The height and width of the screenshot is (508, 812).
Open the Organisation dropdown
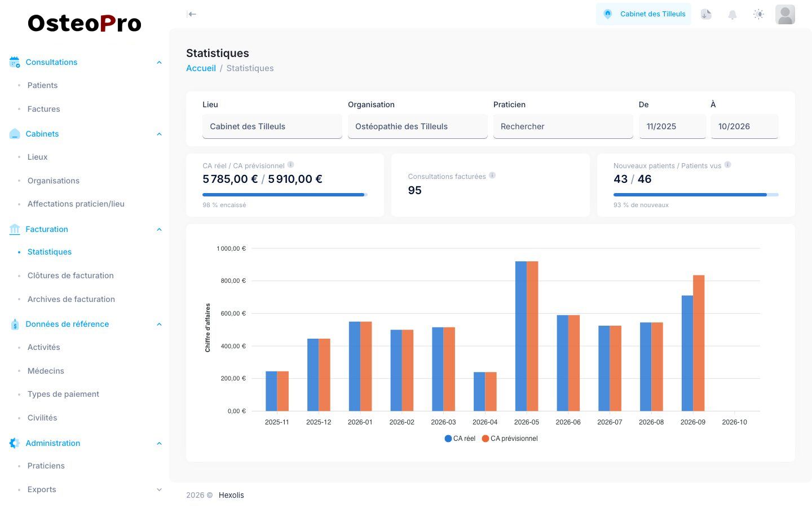coord(418,126)
